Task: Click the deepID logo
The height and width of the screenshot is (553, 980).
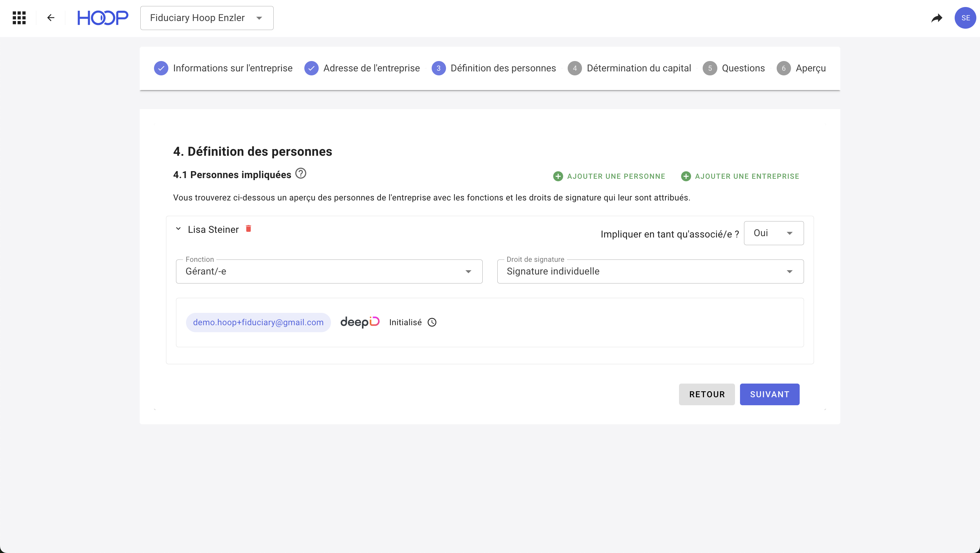Action: click(x=360, y=323)
